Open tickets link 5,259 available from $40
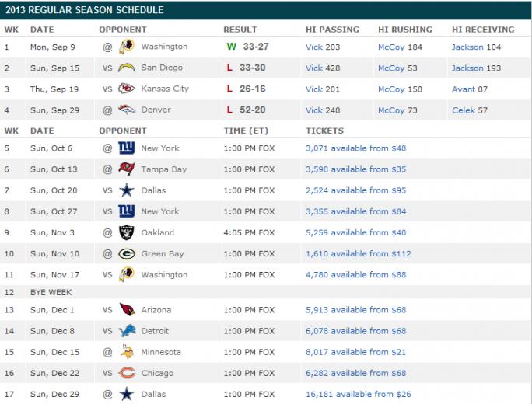This screenshot has width=532, height=404. (356, 232)
